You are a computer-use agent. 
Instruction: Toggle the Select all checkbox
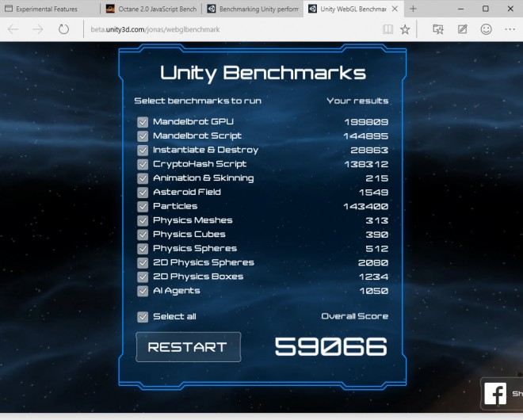(143, 317)
